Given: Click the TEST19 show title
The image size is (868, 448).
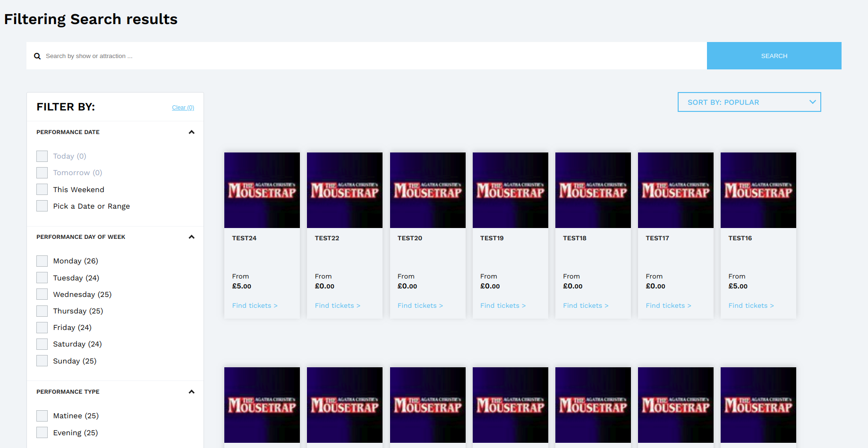Looking at the screenshot, I should click(x=492, y=238).
